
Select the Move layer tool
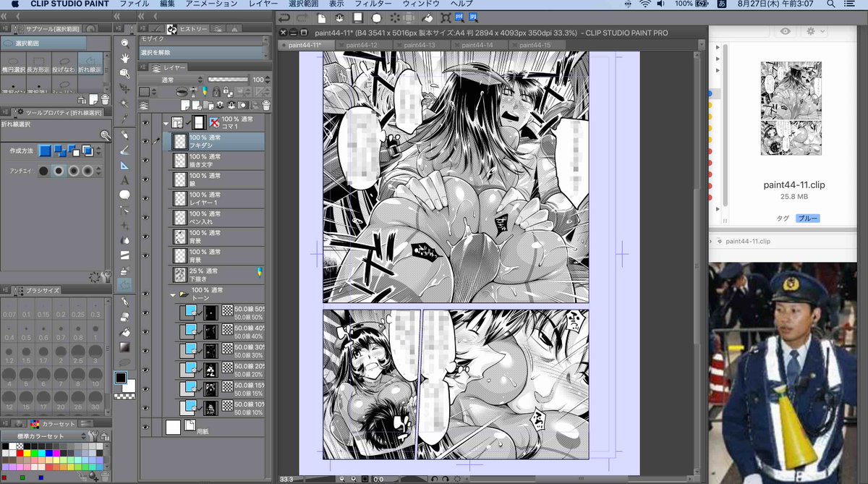pos(124,88)
